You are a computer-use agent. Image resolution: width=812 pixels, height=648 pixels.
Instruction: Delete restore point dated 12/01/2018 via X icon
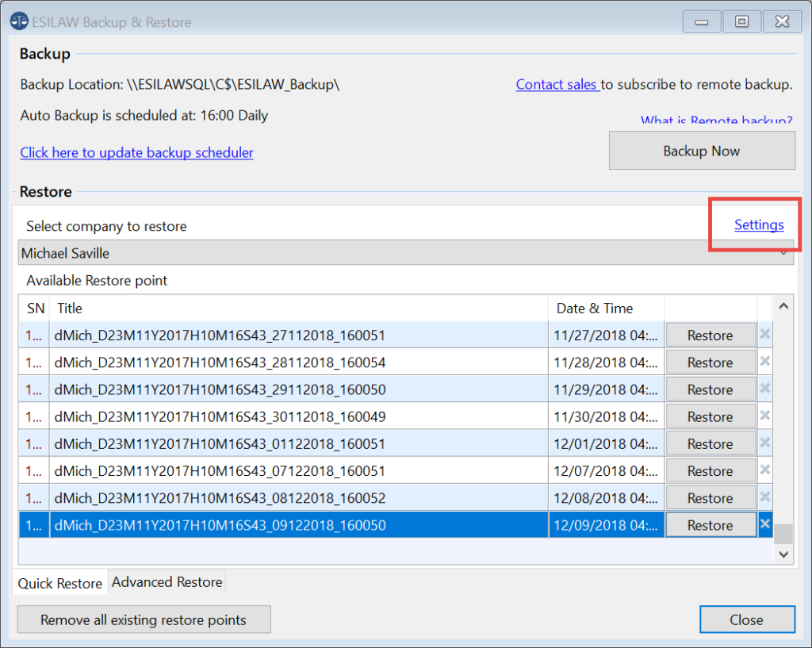[765, 443]
